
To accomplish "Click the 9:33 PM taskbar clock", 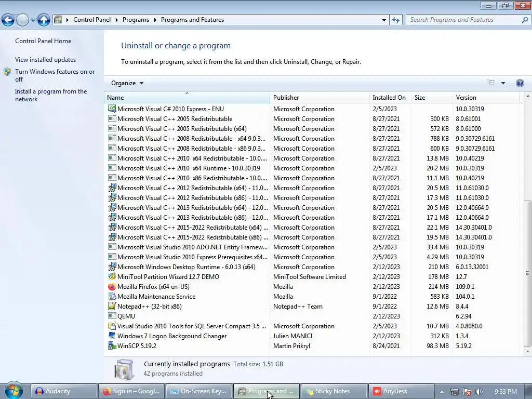I will click(506, 392).
